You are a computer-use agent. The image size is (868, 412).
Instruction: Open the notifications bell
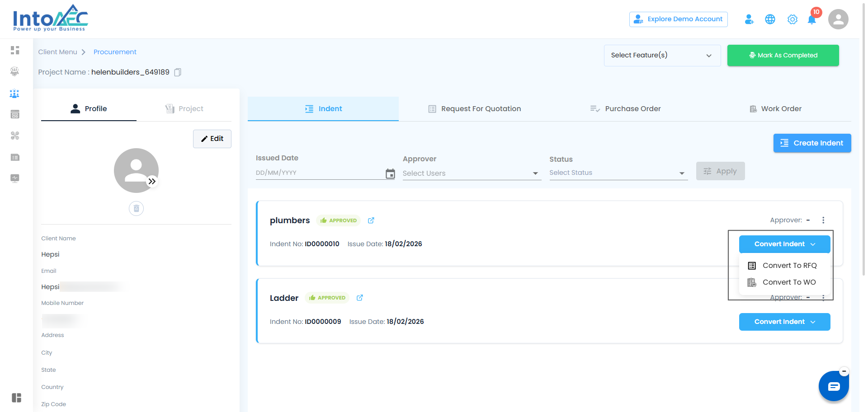click(812, 19)
